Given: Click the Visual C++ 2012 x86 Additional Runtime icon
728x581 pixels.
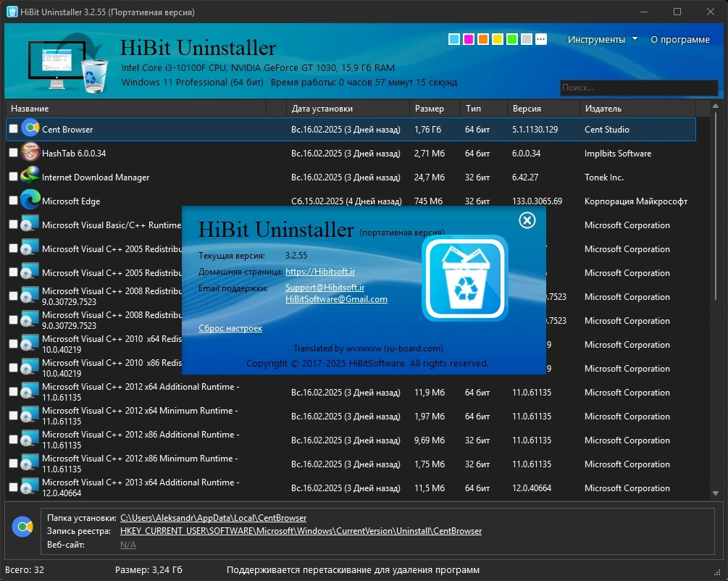Looking at the screenshot, I should [30, 439].
